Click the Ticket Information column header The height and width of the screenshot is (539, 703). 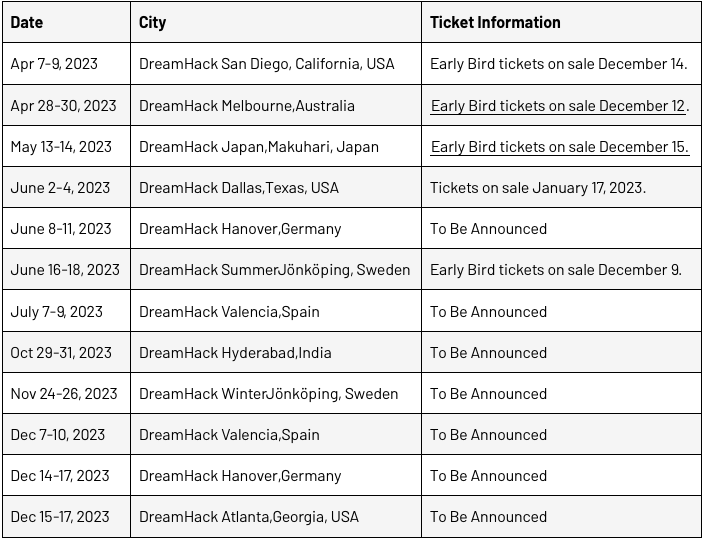(561, 22)
